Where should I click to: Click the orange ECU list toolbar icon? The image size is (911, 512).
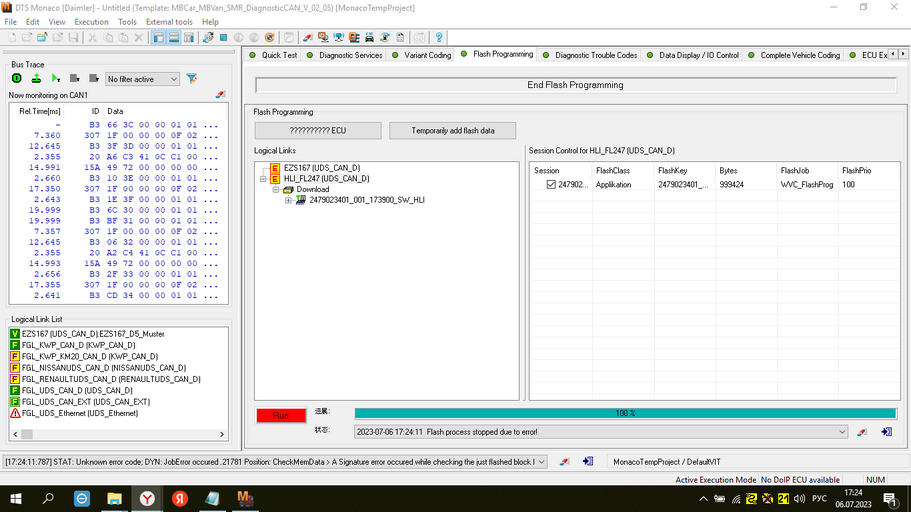(354, 38)
